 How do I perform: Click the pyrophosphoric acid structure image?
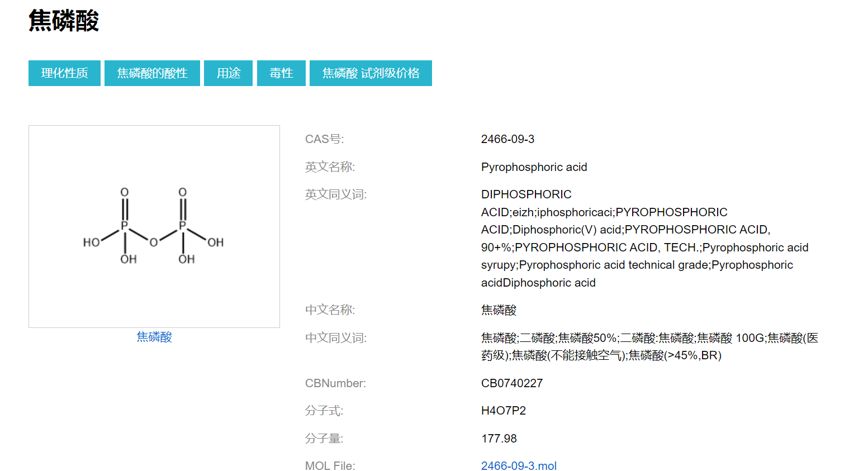(x=154, y=226)
